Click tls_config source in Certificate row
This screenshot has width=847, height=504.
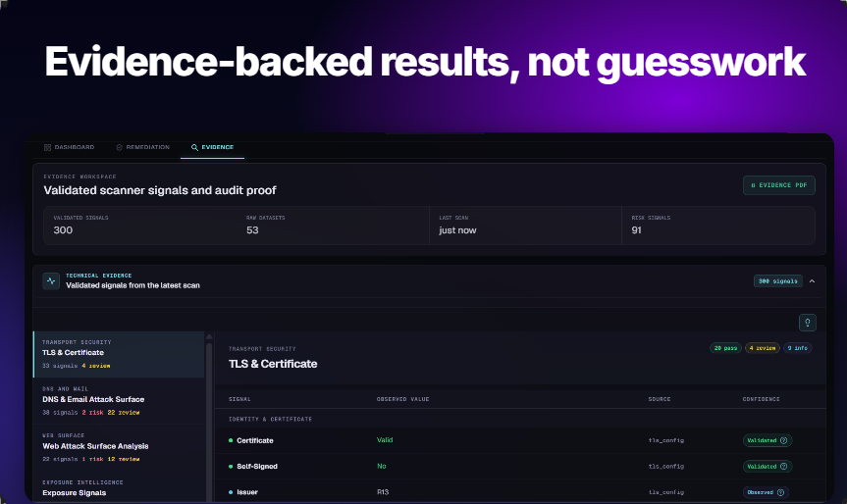pyautogui.click(x=666, y=440)
